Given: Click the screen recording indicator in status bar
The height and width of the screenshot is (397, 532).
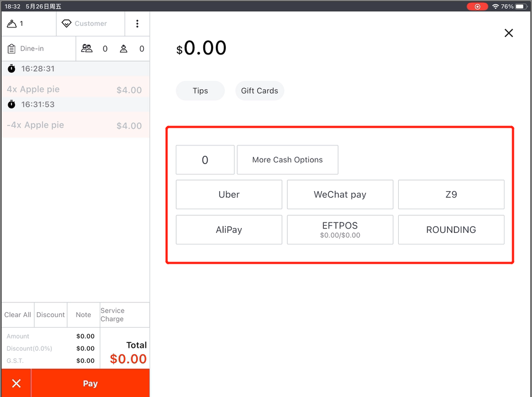Looking at the screenshot, I should click(477, 7).
